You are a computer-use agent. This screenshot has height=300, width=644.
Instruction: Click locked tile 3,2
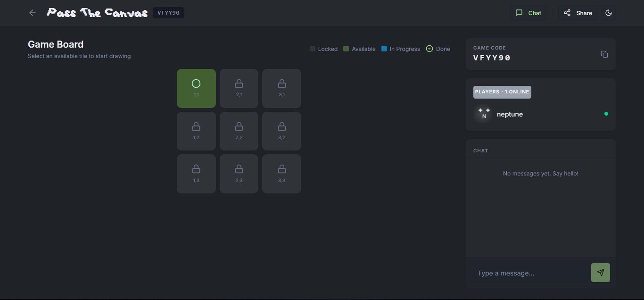click(x=281, y=131)
